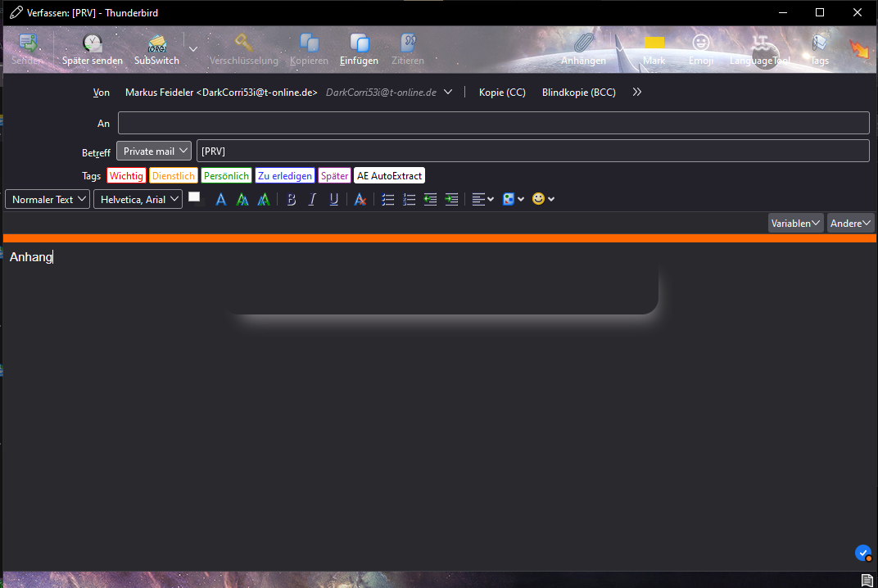
Task: Maximize the Verfassen window
Action: click(x=820, y=12)
